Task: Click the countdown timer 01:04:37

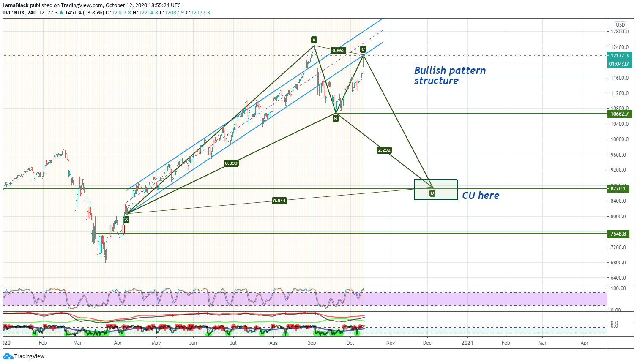Action: [619, 64]
